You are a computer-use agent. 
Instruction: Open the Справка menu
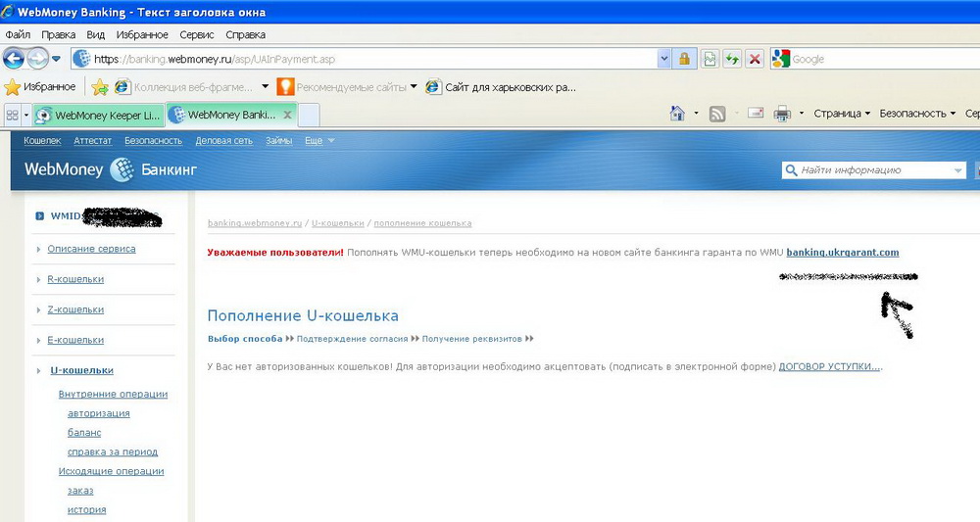click(245, 35)
